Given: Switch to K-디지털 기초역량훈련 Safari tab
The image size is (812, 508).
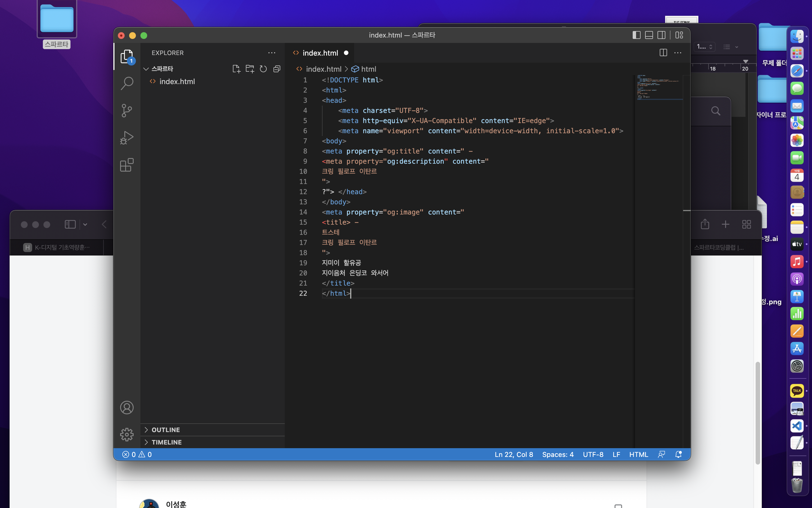Looking at the screenshot, I should pyautogui.click(x=56, y=248).
